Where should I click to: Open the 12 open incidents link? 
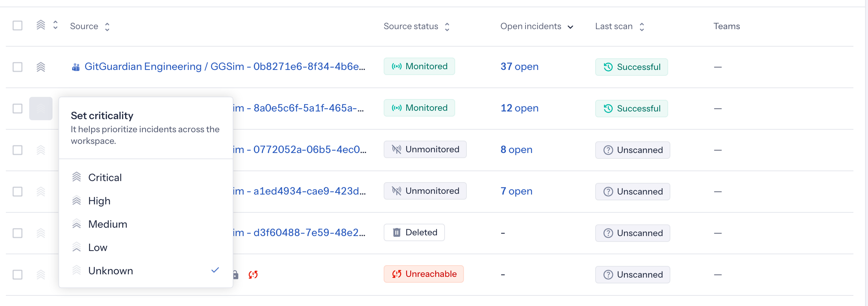point(519,108)
